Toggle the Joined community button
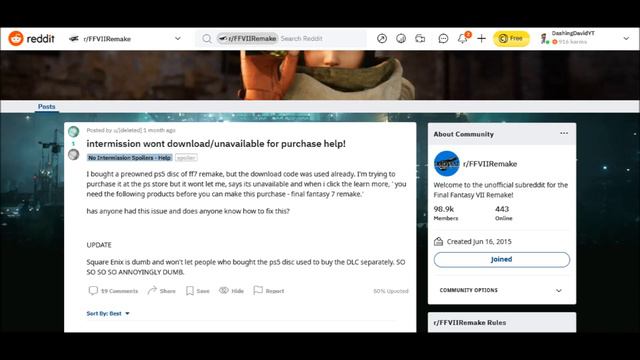Viewport: 640px width, 360px height. coord(502,260)
